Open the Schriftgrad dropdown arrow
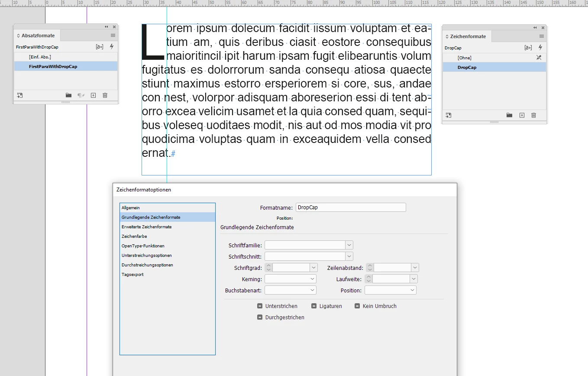The image size is (588, 376). pos(314,268)
